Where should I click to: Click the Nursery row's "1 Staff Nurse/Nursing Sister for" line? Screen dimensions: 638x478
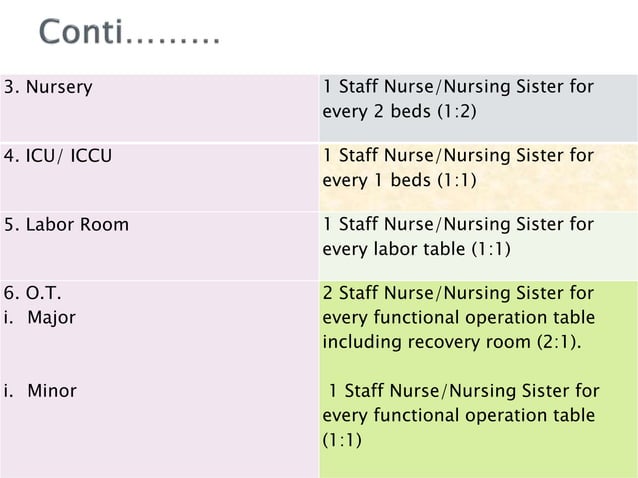pyautogui.click(x=458, y=87)
